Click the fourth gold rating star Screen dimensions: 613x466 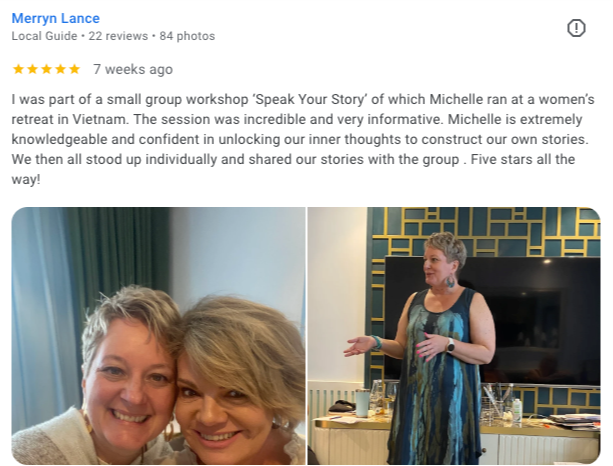point(61,69)
